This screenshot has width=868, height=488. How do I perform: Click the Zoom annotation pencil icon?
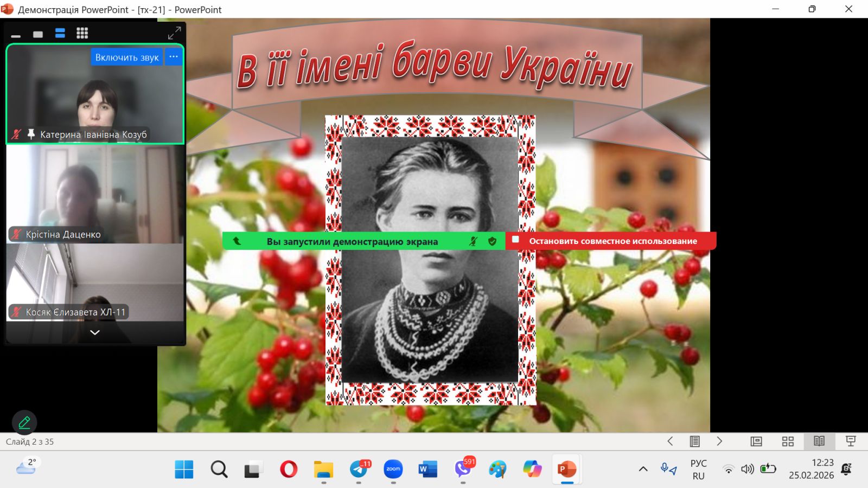click(x=24, y=422)
